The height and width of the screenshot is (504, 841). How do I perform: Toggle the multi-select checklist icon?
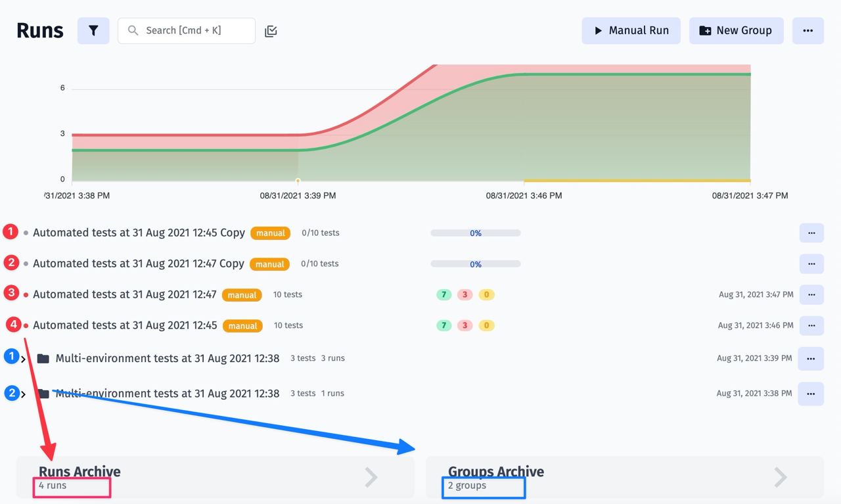(271, 31)
